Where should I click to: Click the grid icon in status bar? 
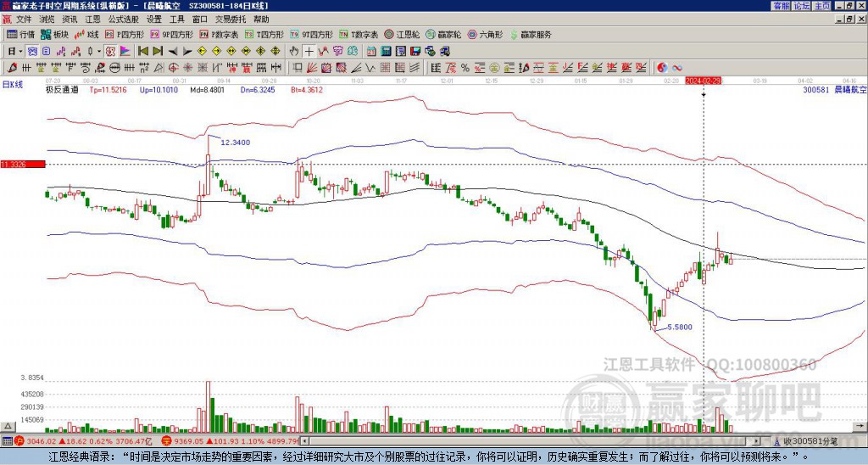click(x=7, y=441)
